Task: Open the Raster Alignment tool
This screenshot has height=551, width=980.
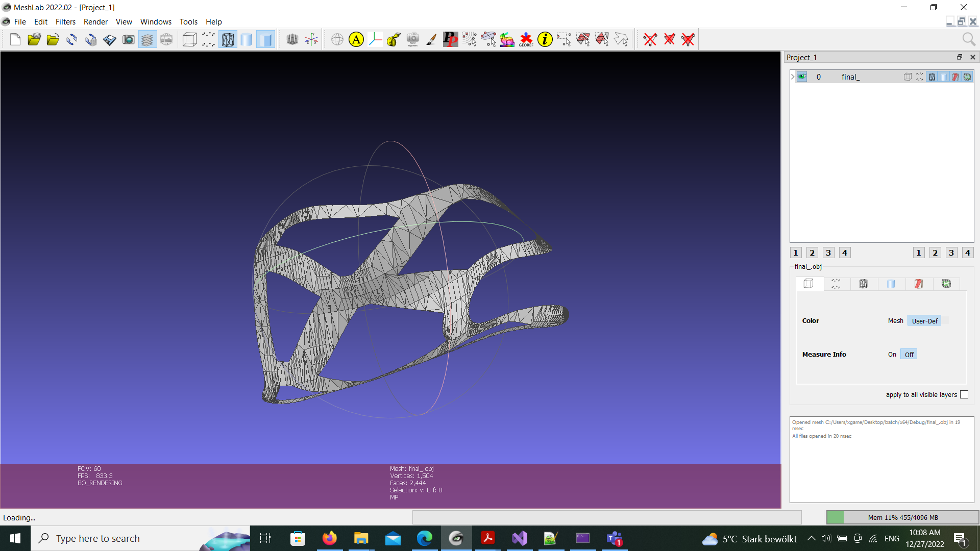Action: coord(413,39)
